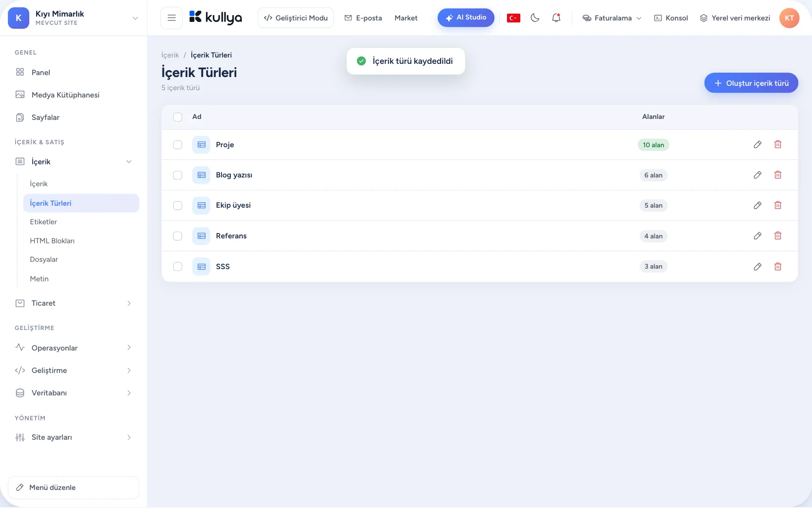Open the notifications bell

click(556, 18)
